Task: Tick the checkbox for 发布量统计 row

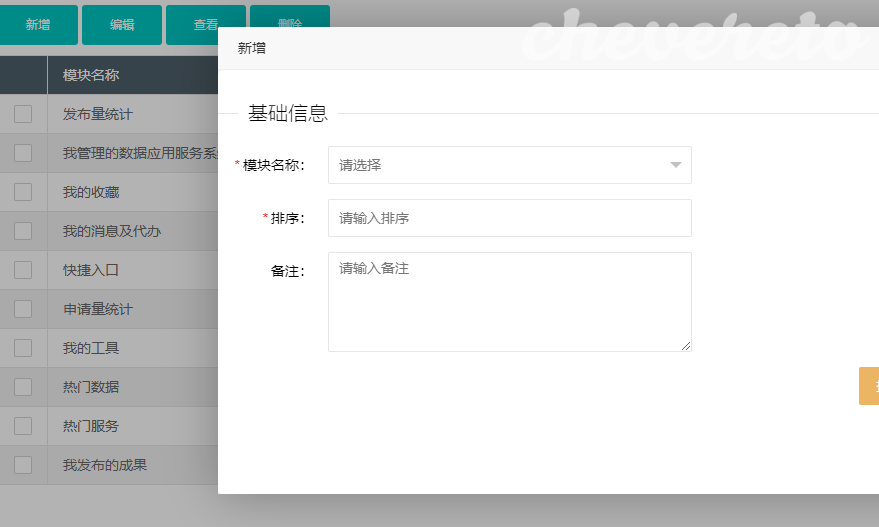Action: pos(23,114)
